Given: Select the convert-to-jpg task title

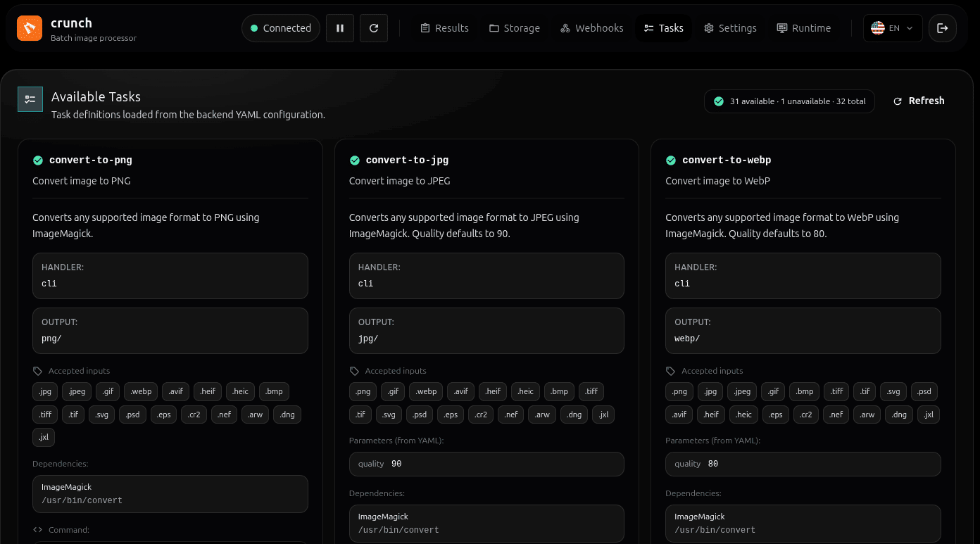Looking at the screenshot, I should pos(408,160).
